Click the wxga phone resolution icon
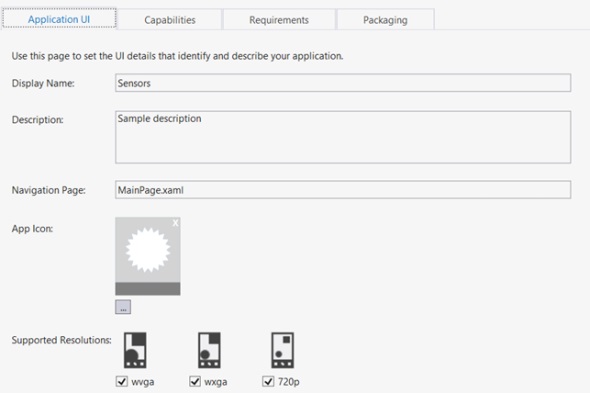Viewport: 590px width, 393px height. point(209,350)
